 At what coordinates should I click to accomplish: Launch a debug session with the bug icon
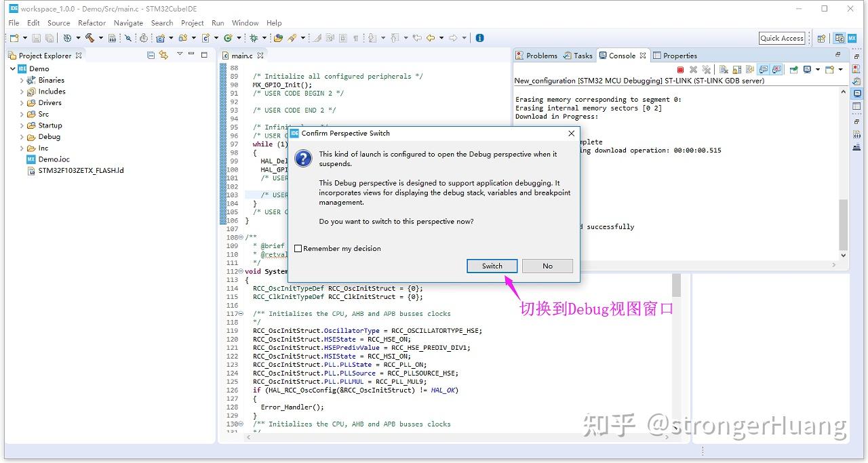[253, 38]
